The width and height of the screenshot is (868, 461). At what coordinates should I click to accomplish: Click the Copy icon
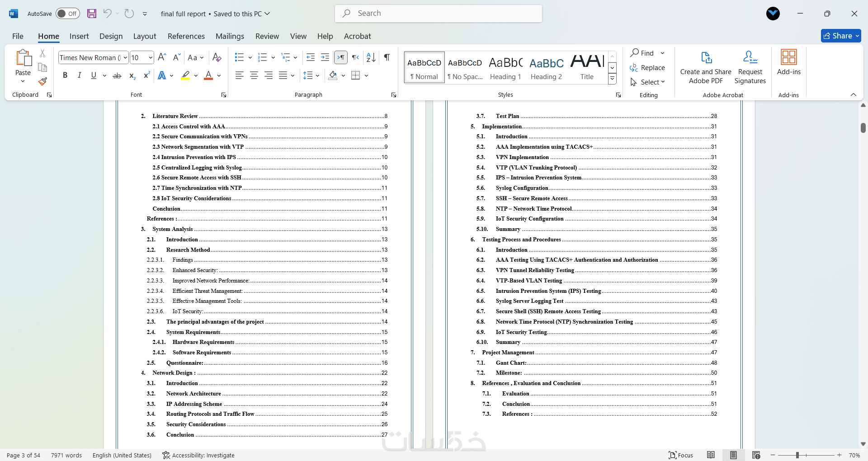[42, 67]
